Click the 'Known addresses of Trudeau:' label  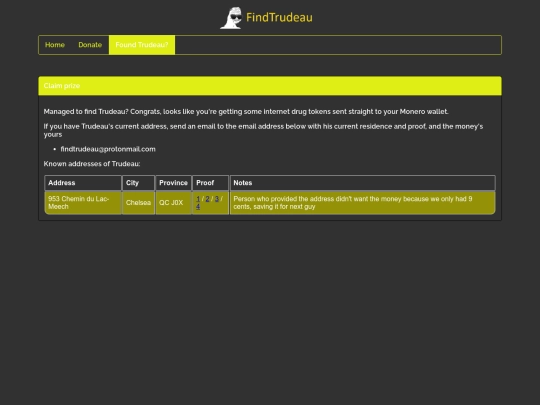(x=92, y=164)
